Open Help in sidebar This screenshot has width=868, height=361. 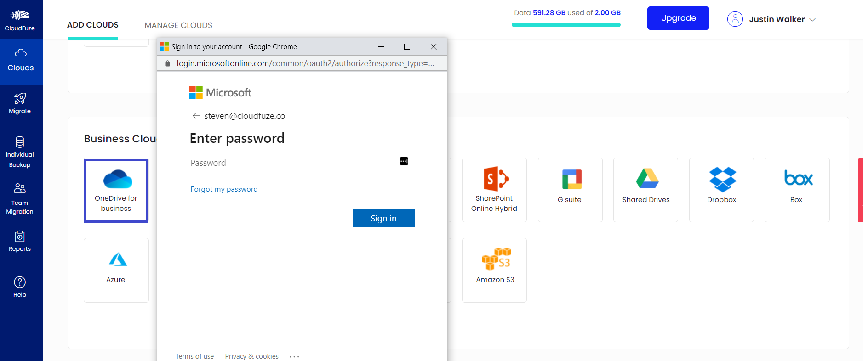click(x=20, y=288)
